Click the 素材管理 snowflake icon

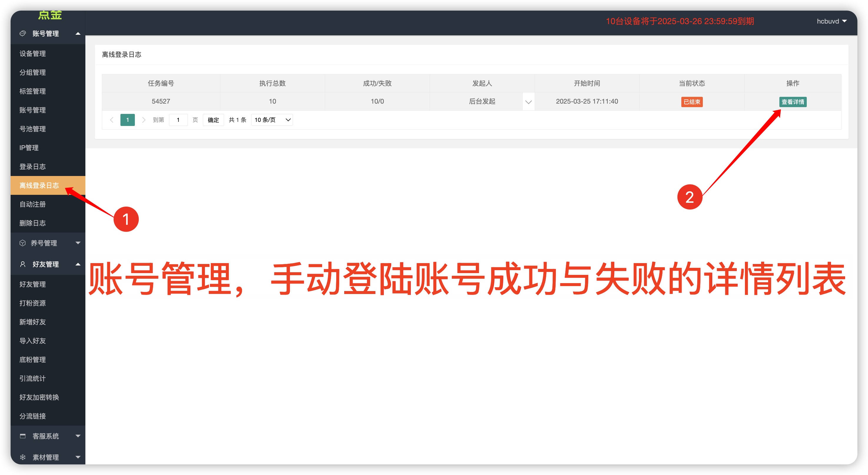[23, 457]
